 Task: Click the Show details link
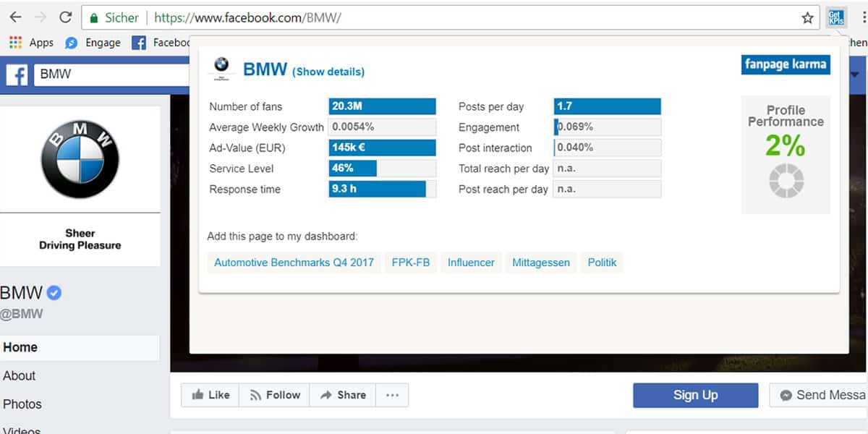point(328,72)
